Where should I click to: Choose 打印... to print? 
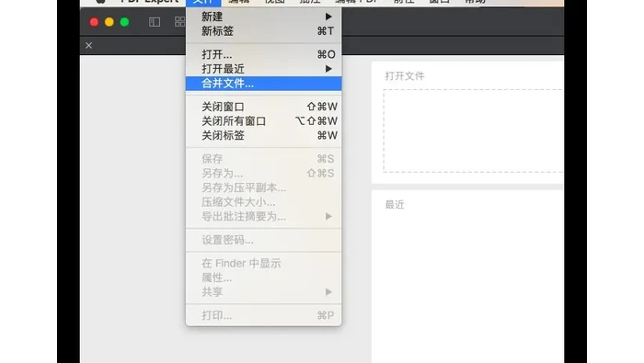coord(264,315)
